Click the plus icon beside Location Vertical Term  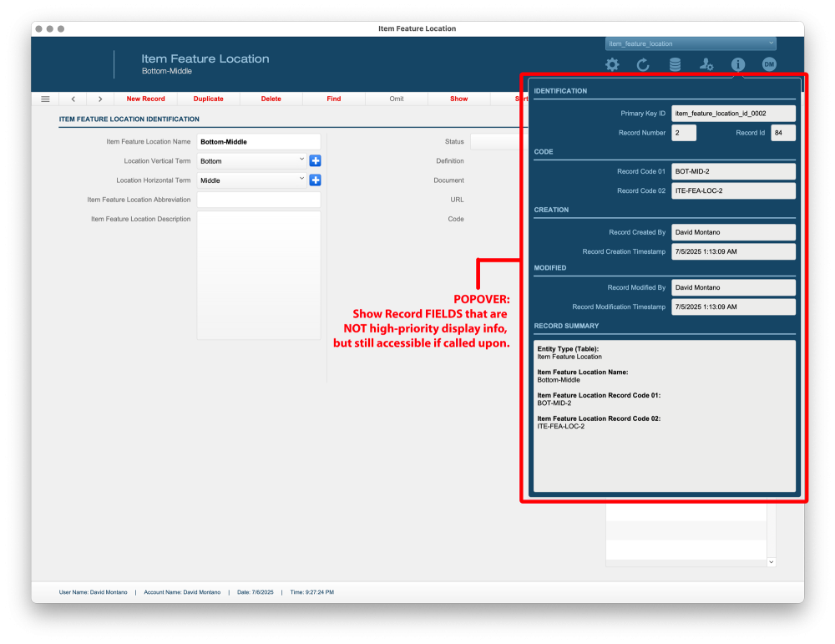coord(315,160)
